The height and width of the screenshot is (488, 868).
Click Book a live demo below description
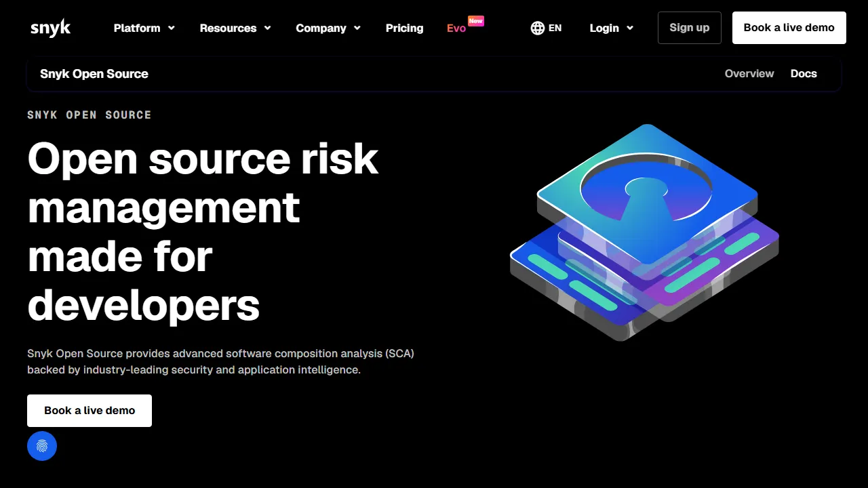(x=90, y=411)
